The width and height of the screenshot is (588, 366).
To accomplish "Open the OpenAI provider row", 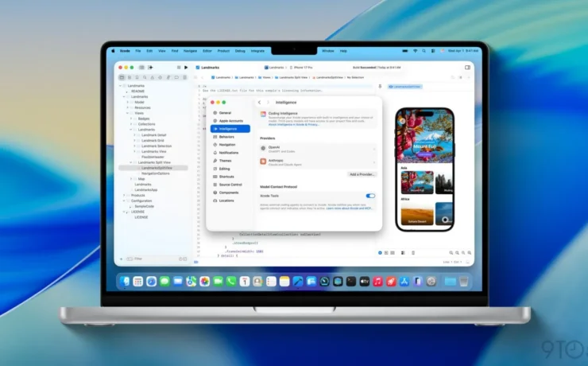I will click(318, 149).
